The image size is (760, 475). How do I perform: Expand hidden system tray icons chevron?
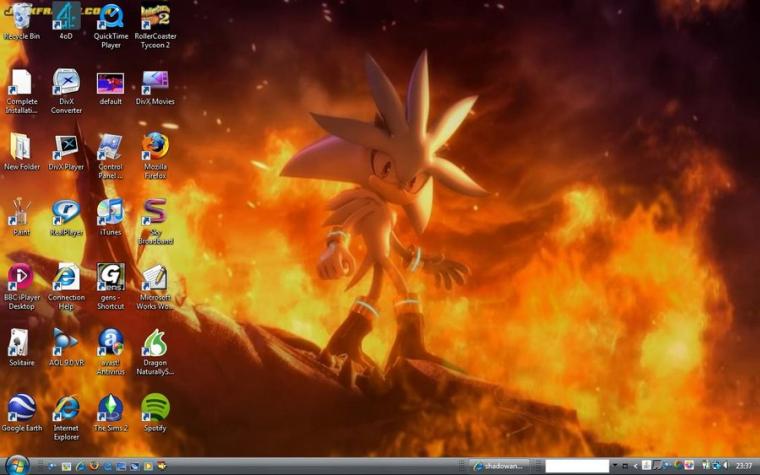point(635,466)
